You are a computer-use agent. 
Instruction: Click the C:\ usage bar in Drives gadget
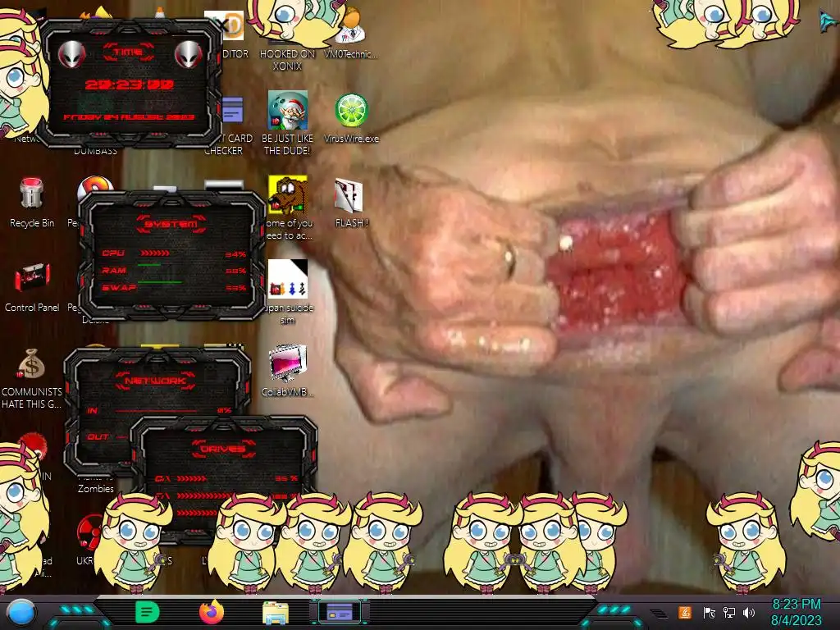point(192,478)
